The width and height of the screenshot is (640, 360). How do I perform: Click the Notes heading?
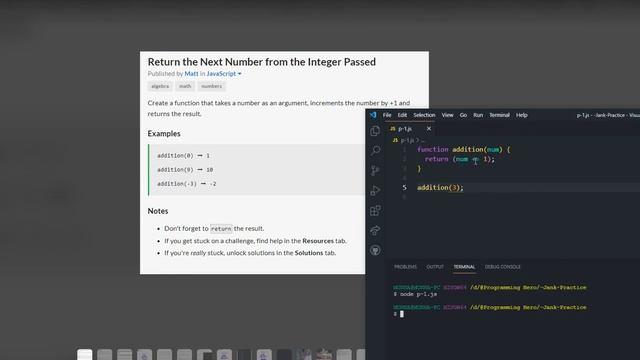158,211
